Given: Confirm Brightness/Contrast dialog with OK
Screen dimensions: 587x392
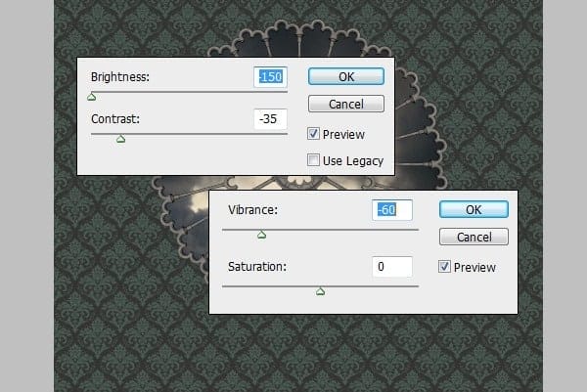Looking at the screenshot, I should point(345,76).
